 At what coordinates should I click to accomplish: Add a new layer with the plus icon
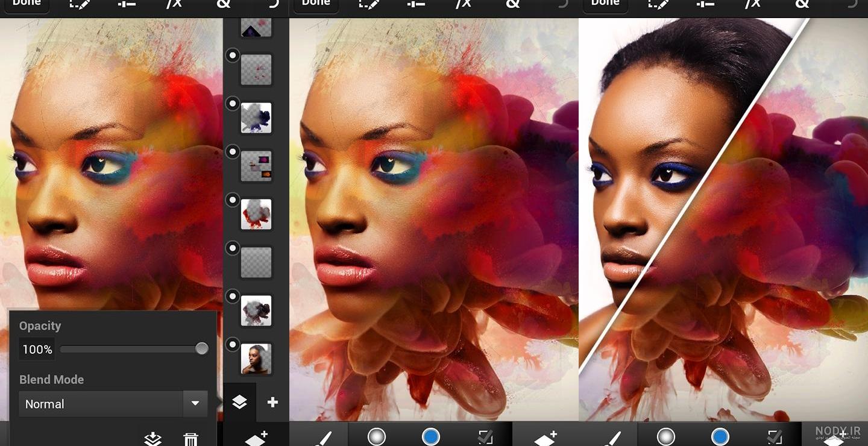click(272, 402)
